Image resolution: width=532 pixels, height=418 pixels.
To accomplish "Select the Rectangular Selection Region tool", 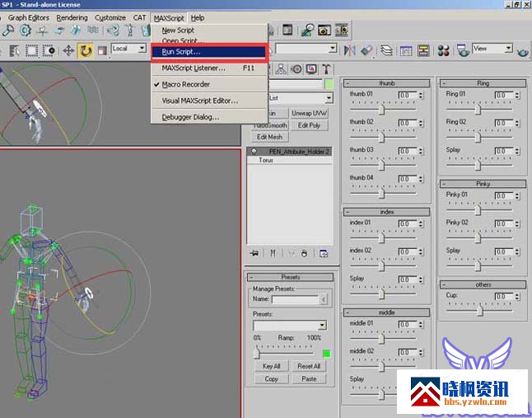I will pos(32,51).
